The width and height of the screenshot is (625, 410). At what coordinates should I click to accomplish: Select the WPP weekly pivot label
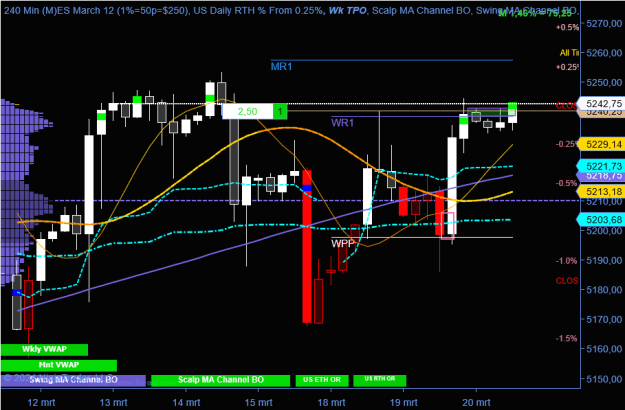343,243
